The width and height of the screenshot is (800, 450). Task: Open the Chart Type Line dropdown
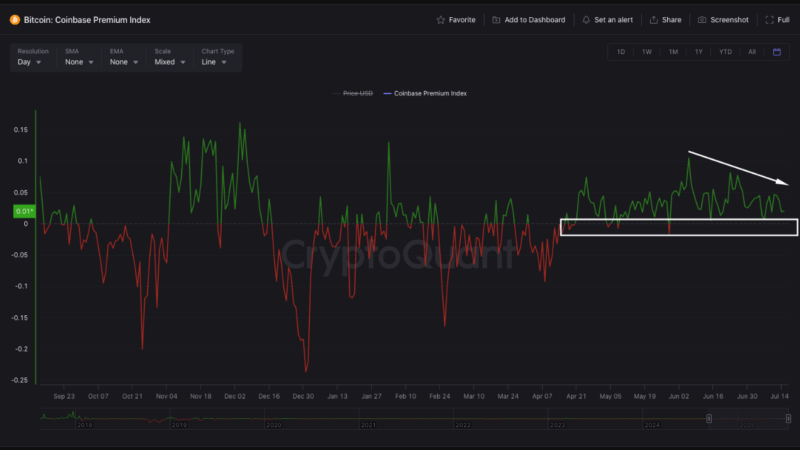[x=214, y=62]
